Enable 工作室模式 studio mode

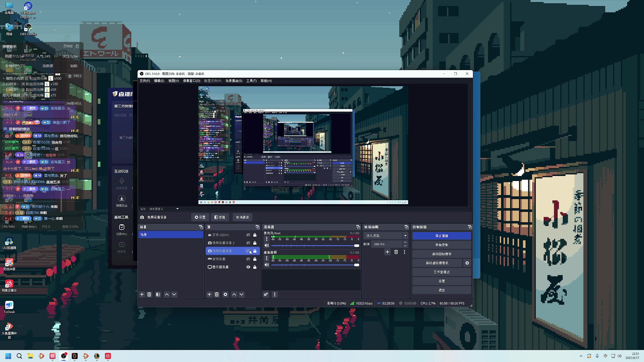(x=442, y=272)
